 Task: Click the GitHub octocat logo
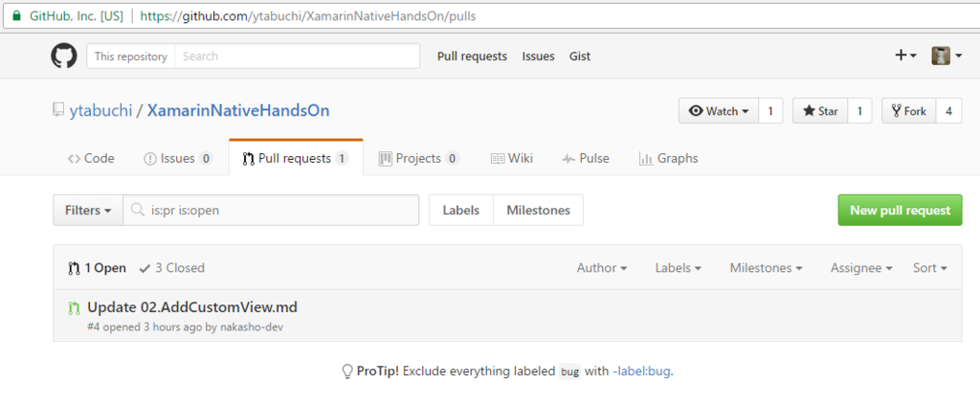[64, 56]
